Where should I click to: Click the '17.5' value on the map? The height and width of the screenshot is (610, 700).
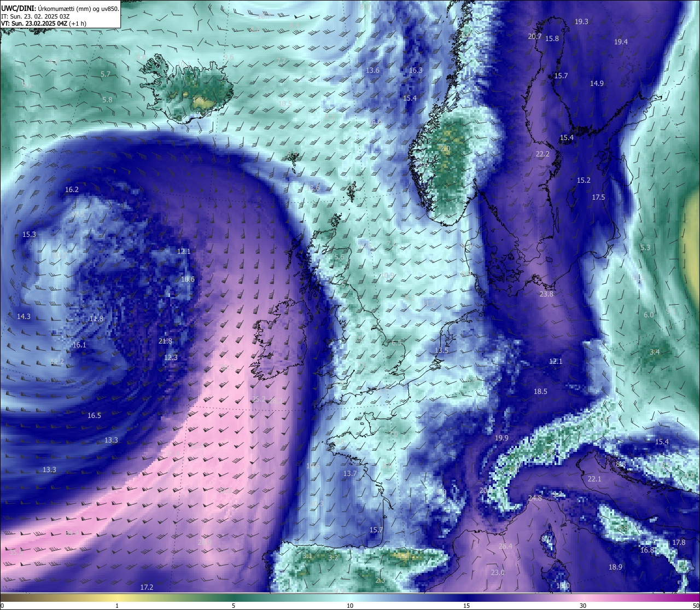tap(598, 197)
